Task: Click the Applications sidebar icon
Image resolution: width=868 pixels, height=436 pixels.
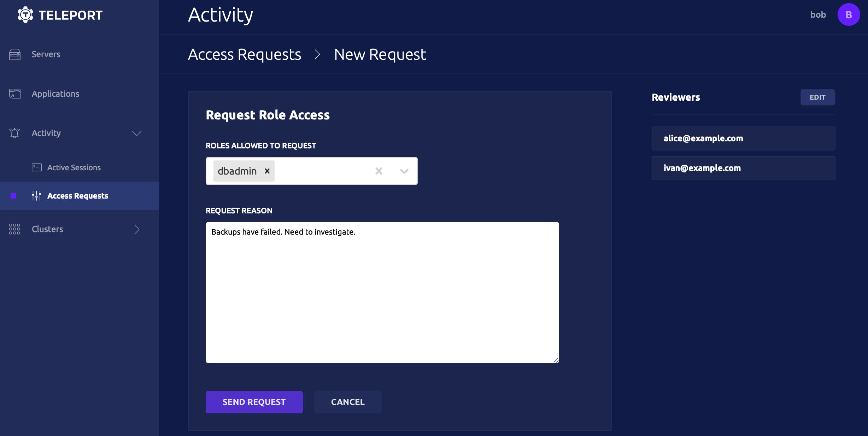Action: tap(14, 93)
